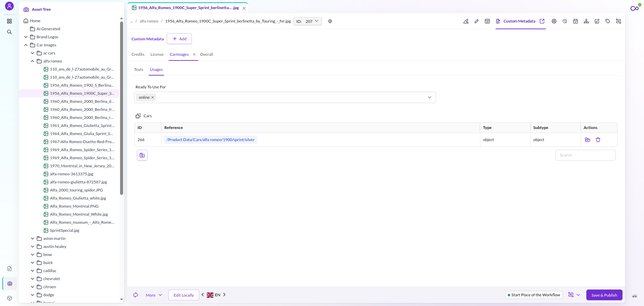Screen dimensions: 644x306
Task: Select the Custom Metadata toolbar tab
Action: coord(516,21)
